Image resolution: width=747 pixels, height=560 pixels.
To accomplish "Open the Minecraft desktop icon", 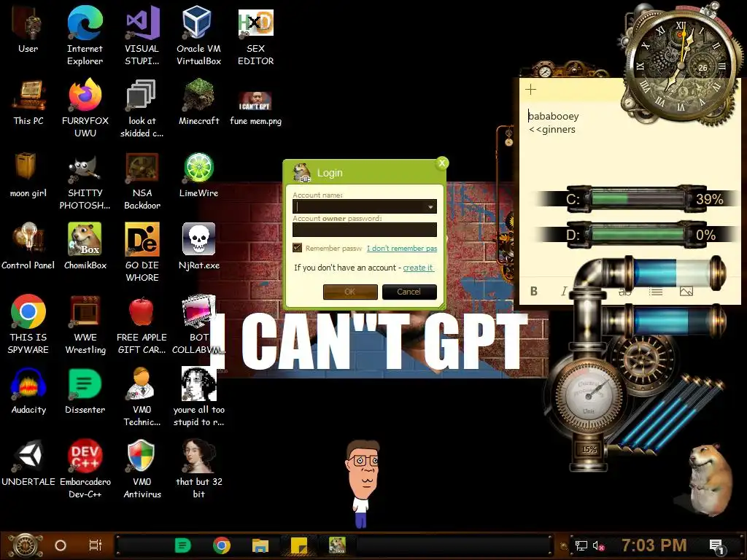I will (198, 102).
